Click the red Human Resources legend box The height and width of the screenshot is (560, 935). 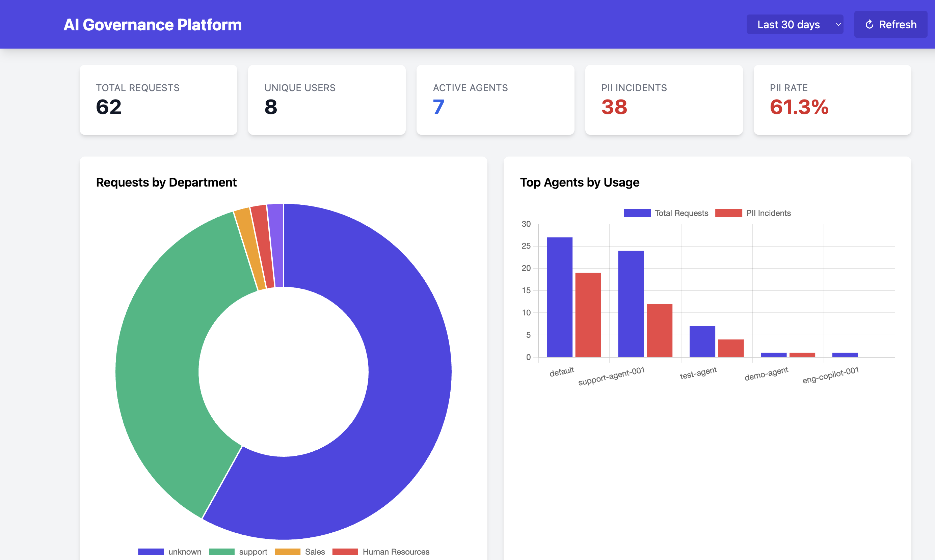click(x=345, y=552)
